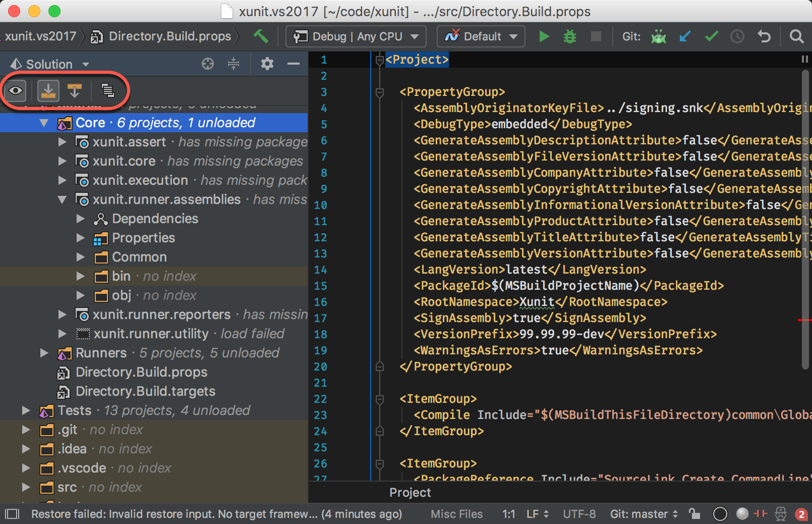Image resolution: width=812 pixels, height=524 pixels.
Task: Open Git: master branch menu
Action: point(644,514)
